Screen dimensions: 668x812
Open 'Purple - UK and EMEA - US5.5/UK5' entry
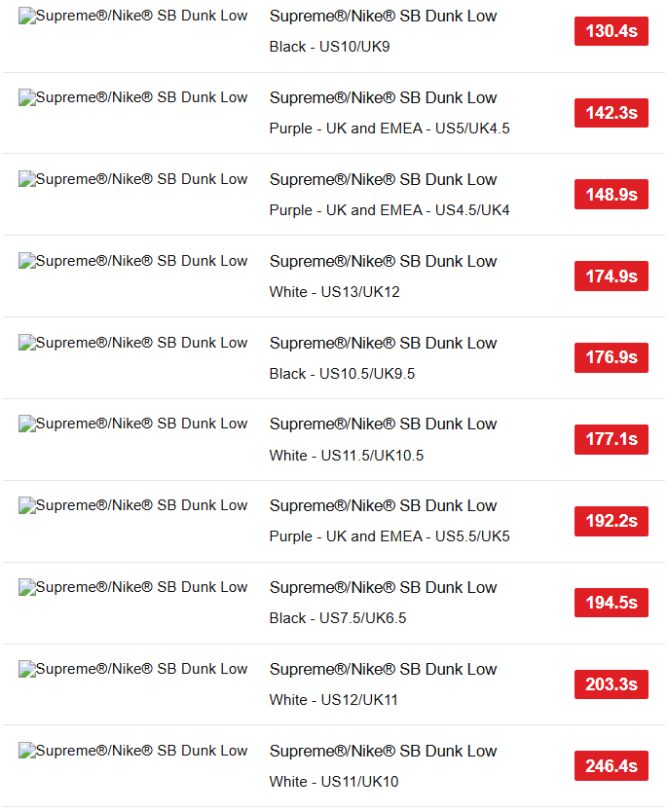[x=390, y=536]
